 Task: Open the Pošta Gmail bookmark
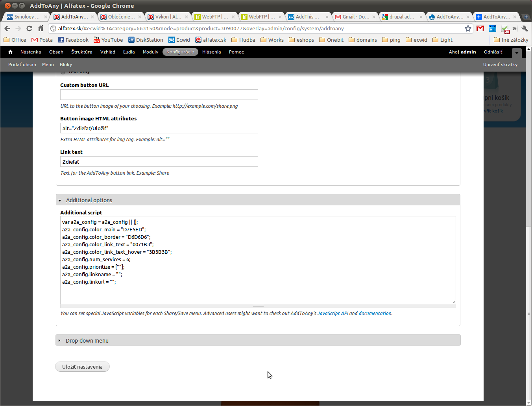tap(42, 40)
